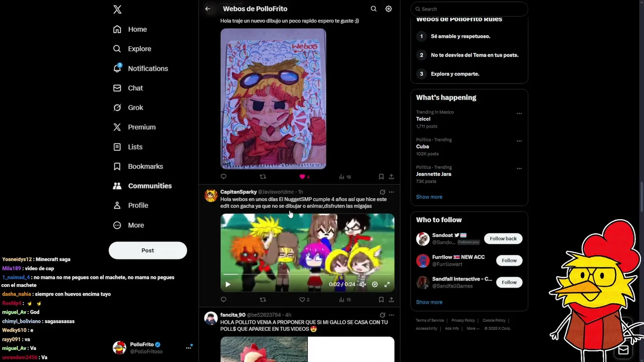The width and height of the screenshot is (644, 362).
Task: Follow back Sandoat
Action: point(503,238)
